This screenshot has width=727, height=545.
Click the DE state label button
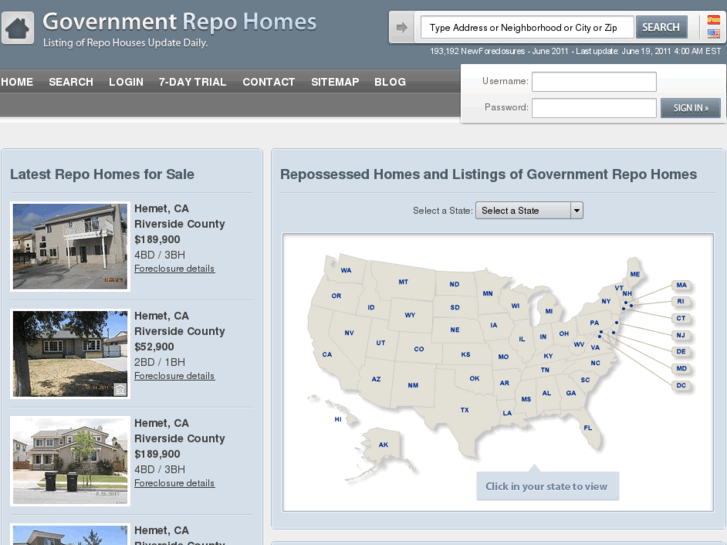[681, 352]
